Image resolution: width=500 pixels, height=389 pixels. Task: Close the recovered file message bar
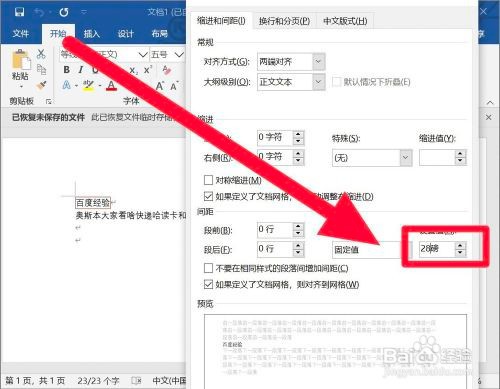[488, 117]
